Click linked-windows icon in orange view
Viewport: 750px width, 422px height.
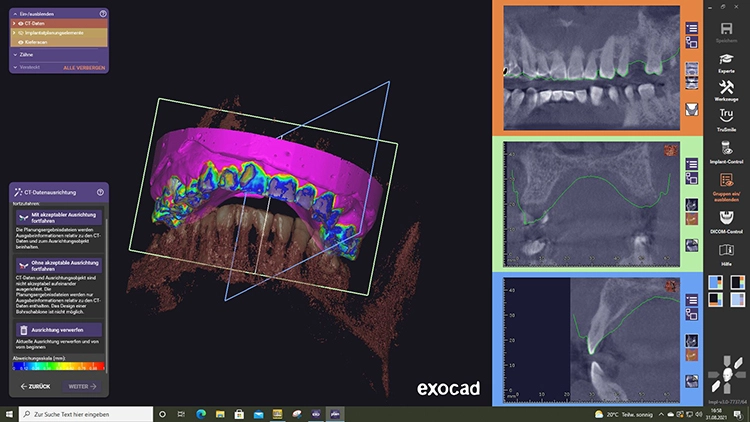click(692, 43)
